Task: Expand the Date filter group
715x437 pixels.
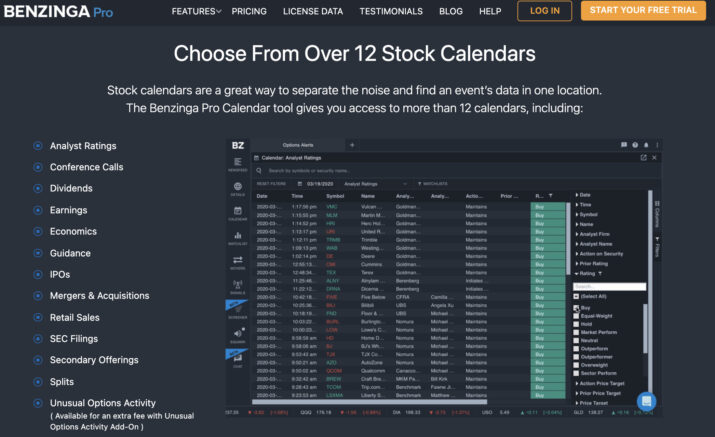Action: click(583, 195)
